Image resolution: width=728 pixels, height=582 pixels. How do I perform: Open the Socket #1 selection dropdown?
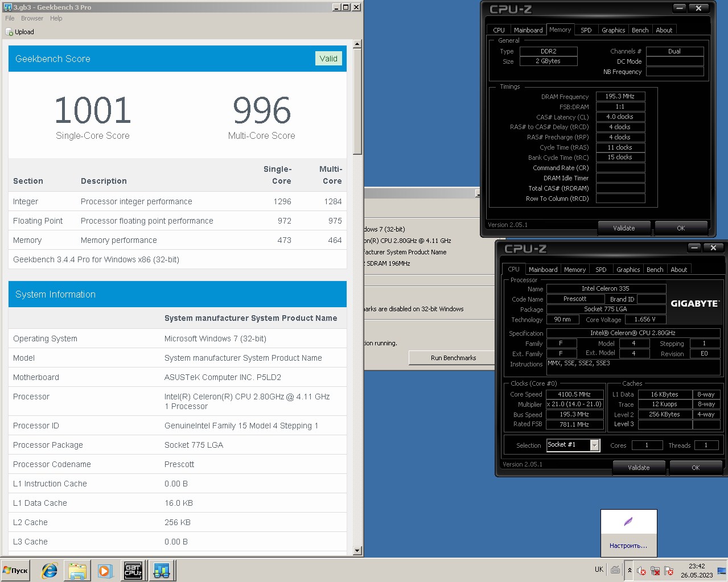[x=595, y=445]
